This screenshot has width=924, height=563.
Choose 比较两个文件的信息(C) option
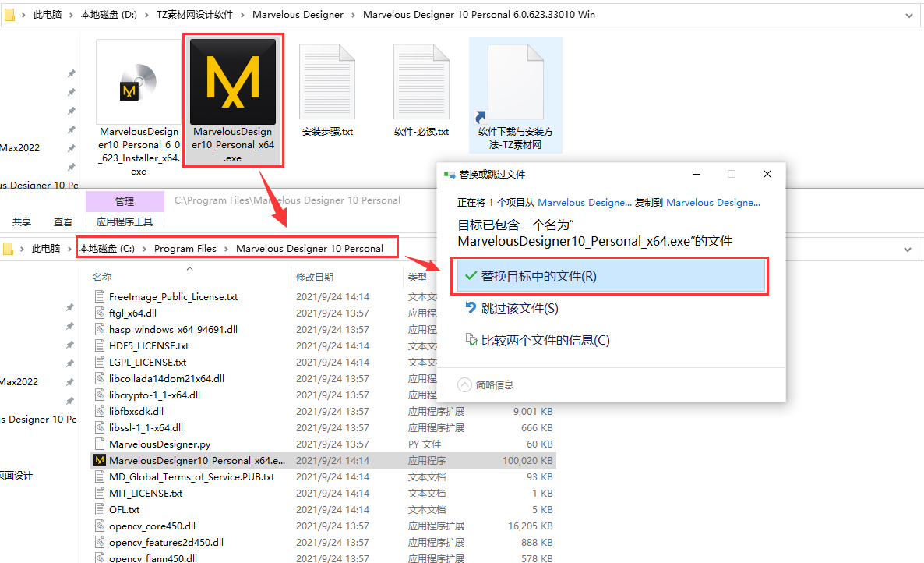pos(538,340)
